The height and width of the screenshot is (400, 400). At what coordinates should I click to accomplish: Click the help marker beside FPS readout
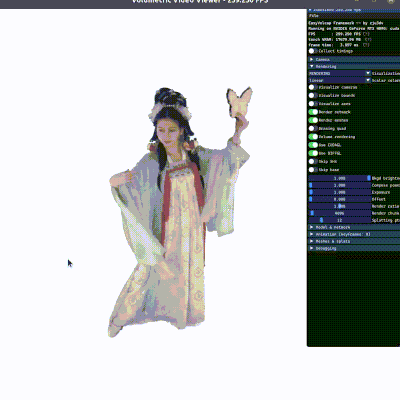[366, 34]
